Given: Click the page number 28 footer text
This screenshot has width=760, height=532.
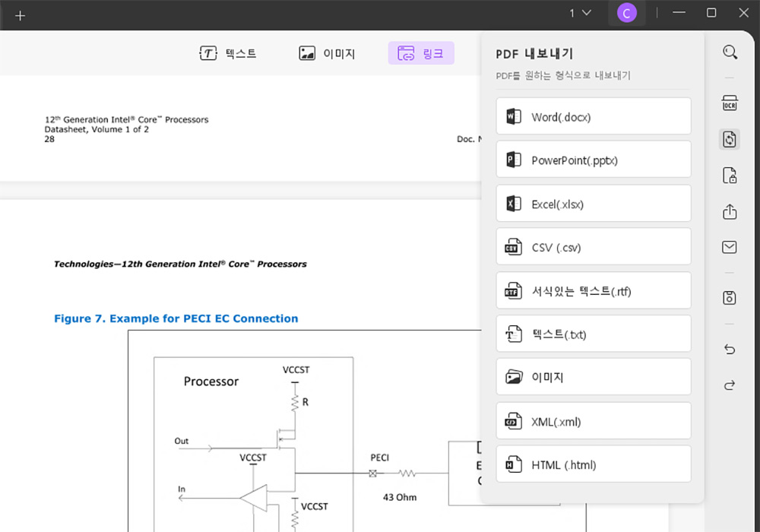Looking at the screenshot, I should (49, 139).
